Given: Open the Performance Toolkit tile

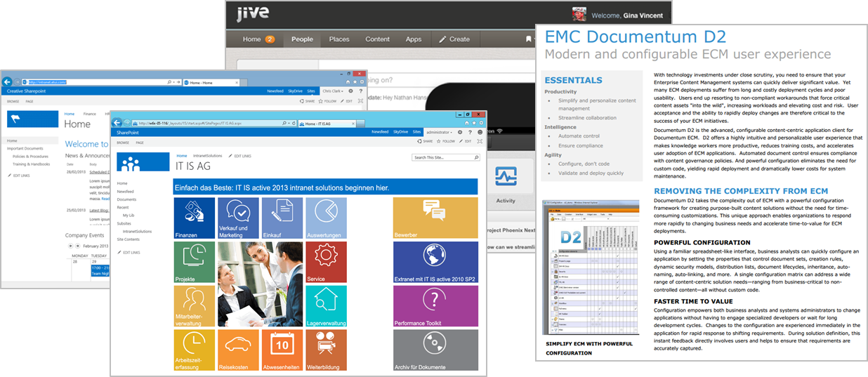Looking at the screenshot, I should tap(435, 306).
